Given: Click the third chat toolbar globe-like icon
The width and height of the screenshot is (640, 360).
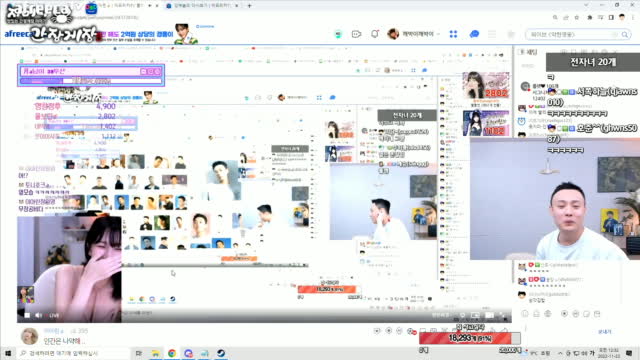Looking at the screenshot, I should tap(548, 313).
